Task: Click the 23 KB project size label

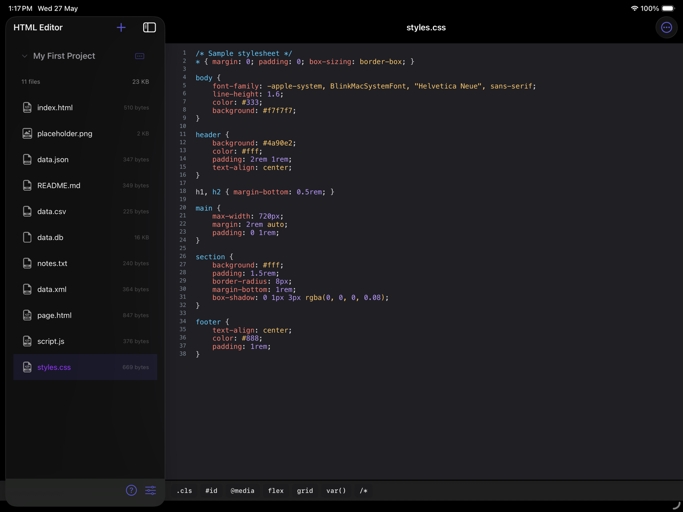Action: pos(141,81)
